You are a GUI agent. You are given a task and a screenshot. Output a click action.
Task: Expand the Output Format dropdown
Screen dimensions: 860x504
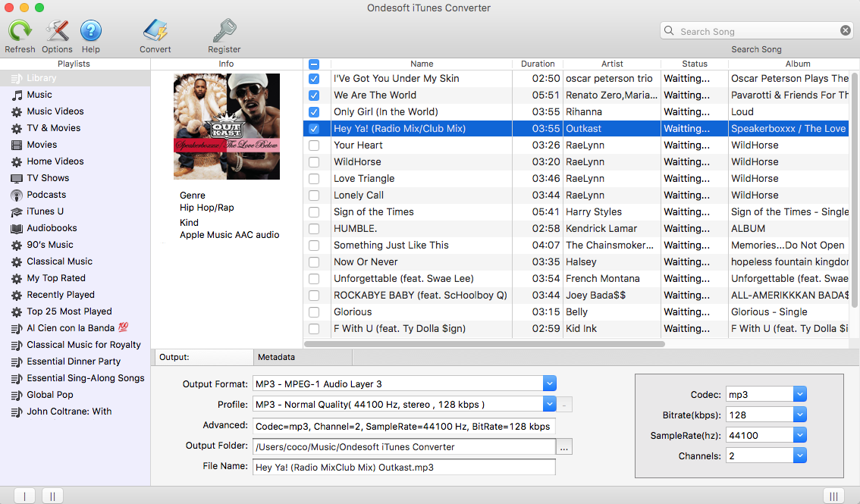550,383
